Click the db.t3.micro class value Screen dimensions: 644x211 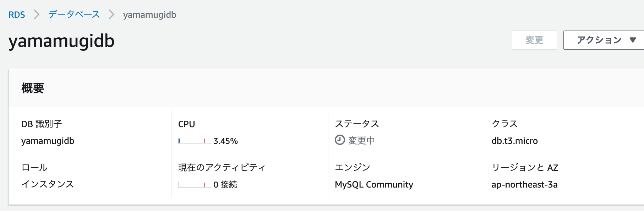pyautogui.click(x=514, y=141)
